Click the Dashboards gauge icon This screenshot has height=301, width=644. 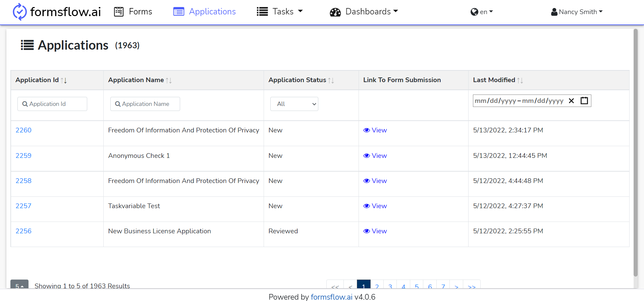point(335,12)
